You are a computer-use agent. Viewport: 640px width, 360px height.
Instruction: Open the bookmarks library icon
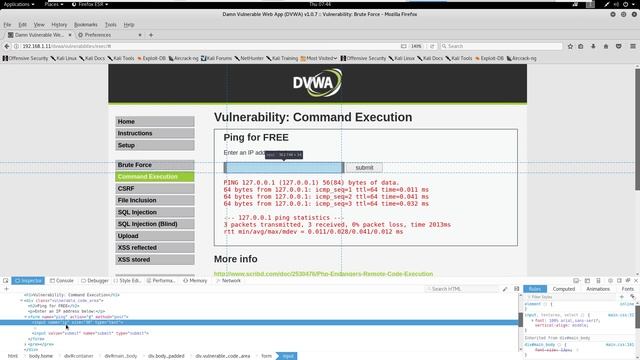(x=580, y=46)
